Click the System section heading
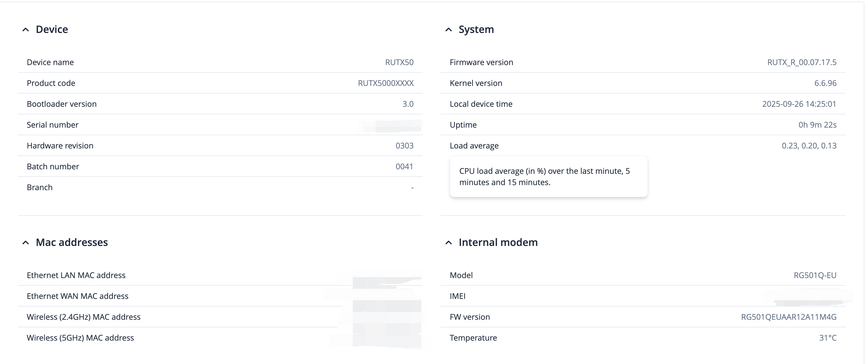868x364 pixels. 476,29
